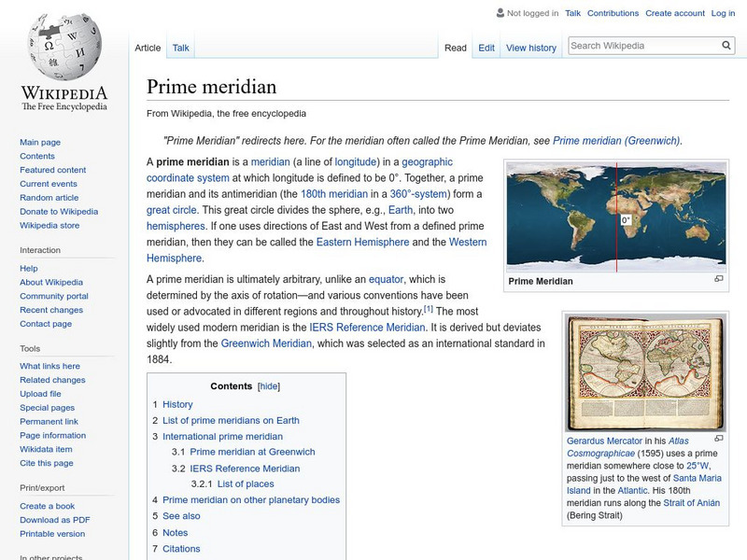Screen dimensions: 747x560
Task: Open the Prime meridian (Greenwich) hatnote link
Action: coord(616,141)
